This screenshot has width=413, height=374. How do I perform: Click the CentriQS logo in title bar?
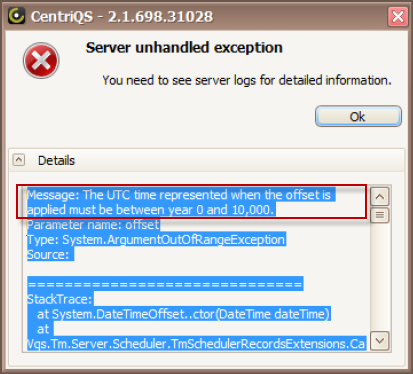16,16
